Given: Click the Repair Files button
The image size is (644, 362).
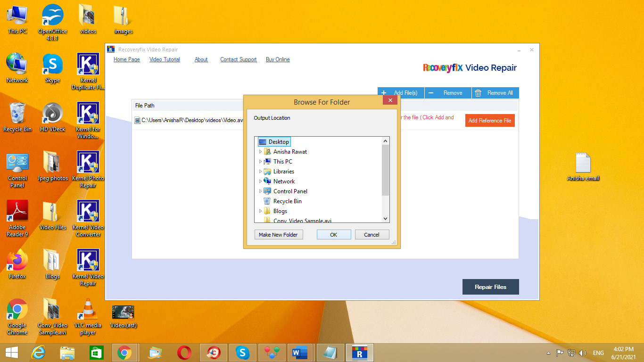Looking at the screenshot, I should click(491, 287).
